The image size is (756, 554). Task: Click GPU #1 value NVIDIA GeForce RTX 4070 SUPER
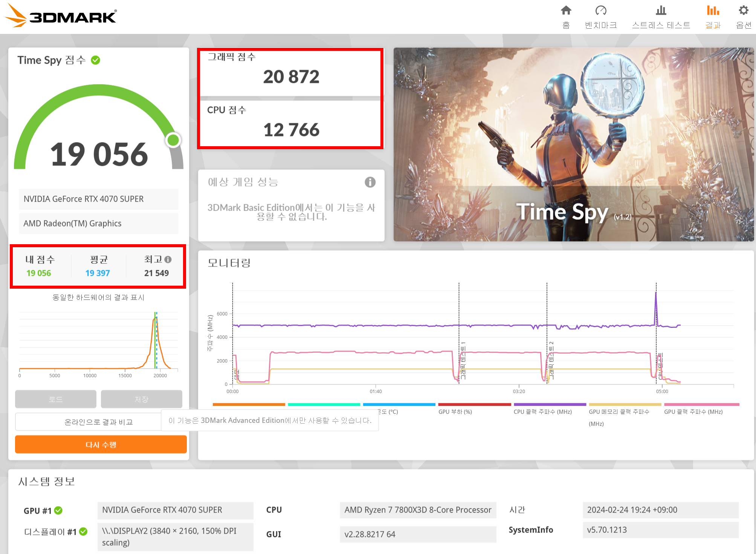[x=175, y=510]
